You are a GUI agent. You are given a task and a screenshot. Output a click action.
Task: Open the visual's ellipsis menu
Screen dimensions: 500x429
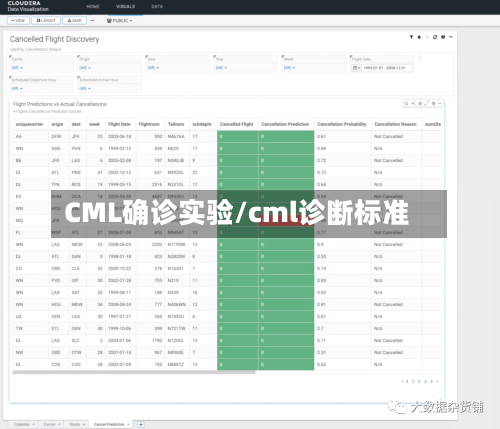(440, 104)
